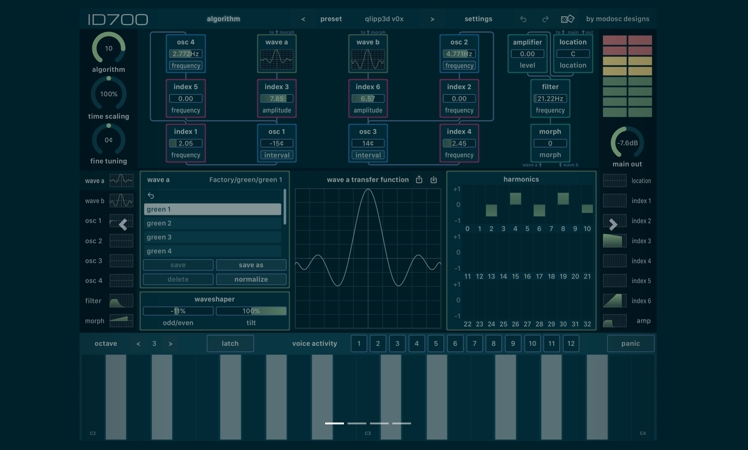The width and height of the screenshot is (748, 450).
Task: Increase the octave with the right arrow
Action: (171, 343)
